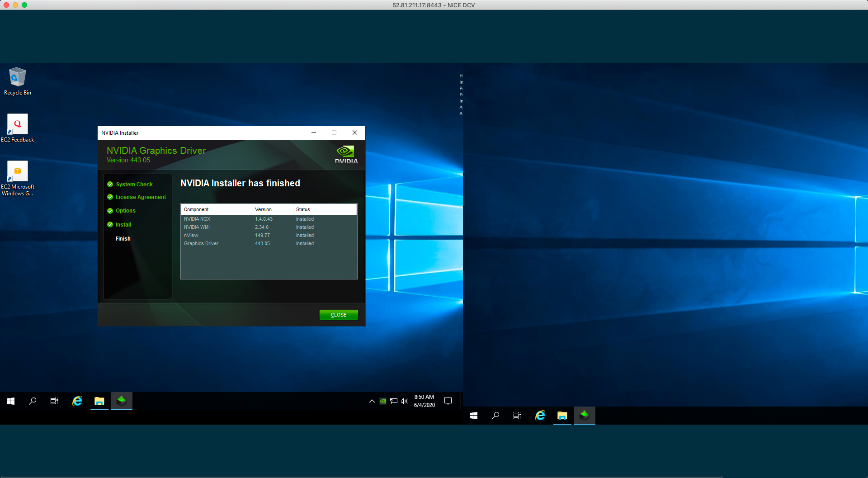Viewport: 868px width, 478px height.
Task: Click the green CLOSE button in installer
Action: tap(338, 315)
